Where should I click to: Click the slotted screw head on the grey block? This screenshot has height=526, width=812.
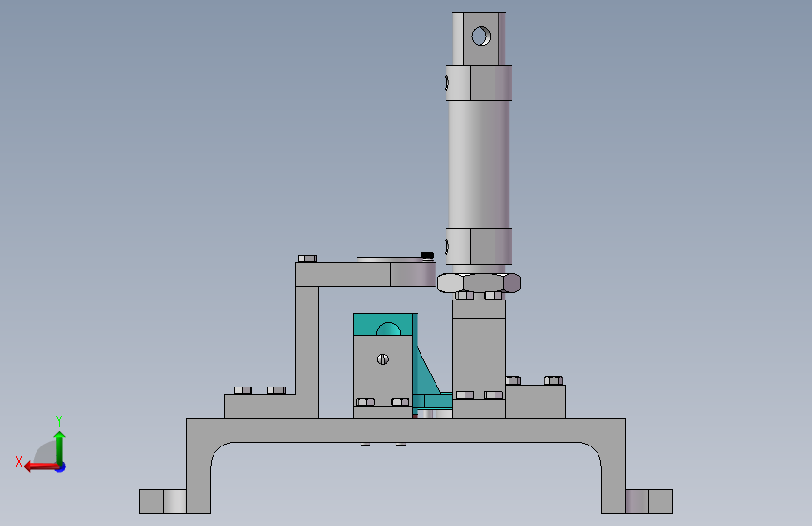[383, 358]
